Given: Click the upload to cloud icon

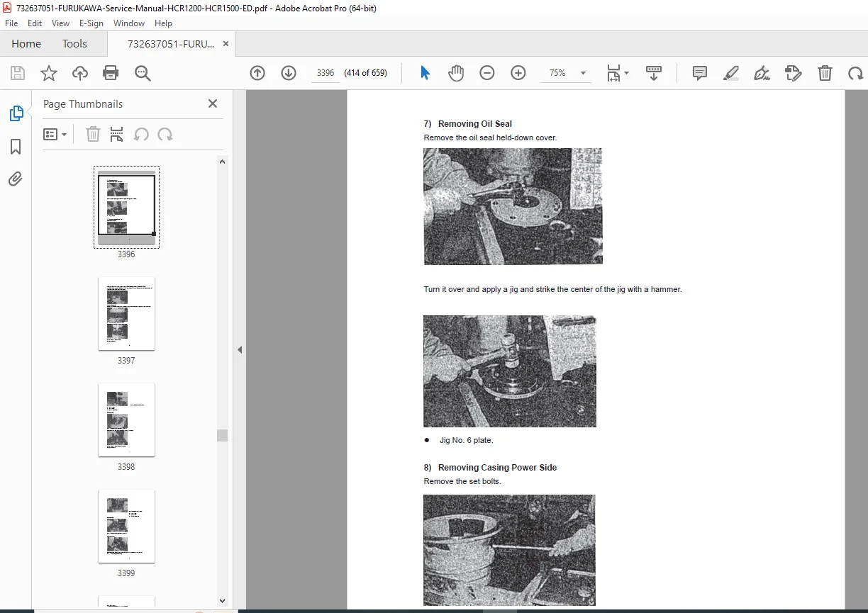Looking at the screenshot, I should pyautogui.click(x=80, y=73).
